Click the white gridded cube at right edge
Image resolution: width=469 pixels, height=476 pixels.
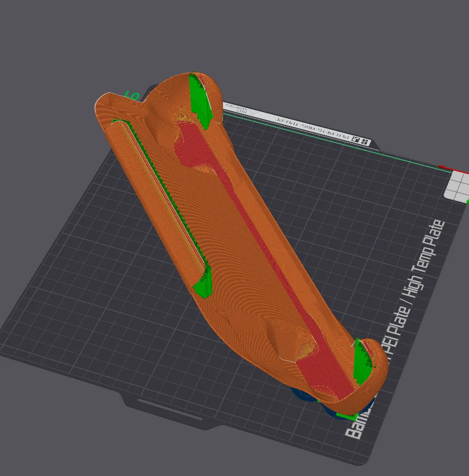pyautogui.click(x=456, y=185)
